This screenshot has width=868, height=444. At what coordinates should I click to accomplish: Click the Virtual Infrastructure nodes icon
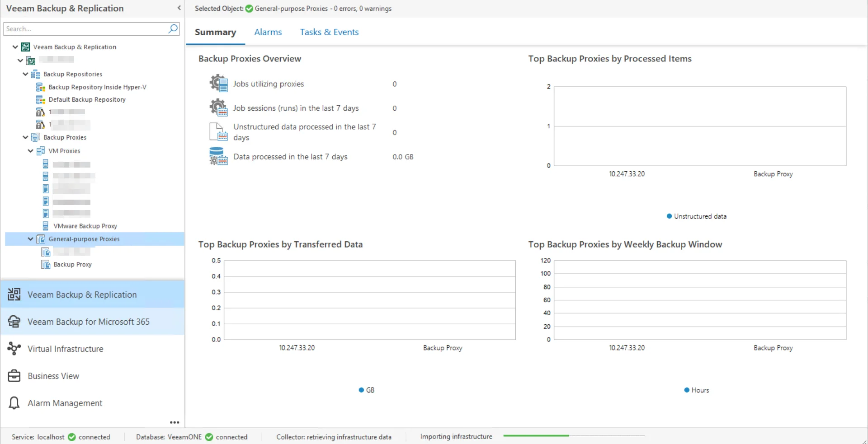pyautogui.click(x=14, y=349)
